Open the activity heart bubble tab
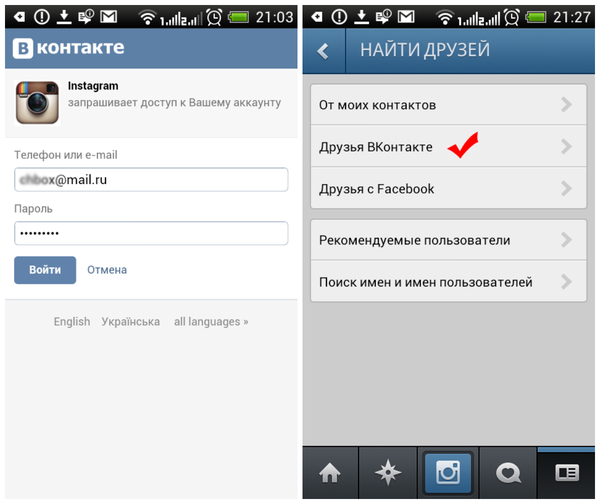The image size is (600, 504). [508, 473]
